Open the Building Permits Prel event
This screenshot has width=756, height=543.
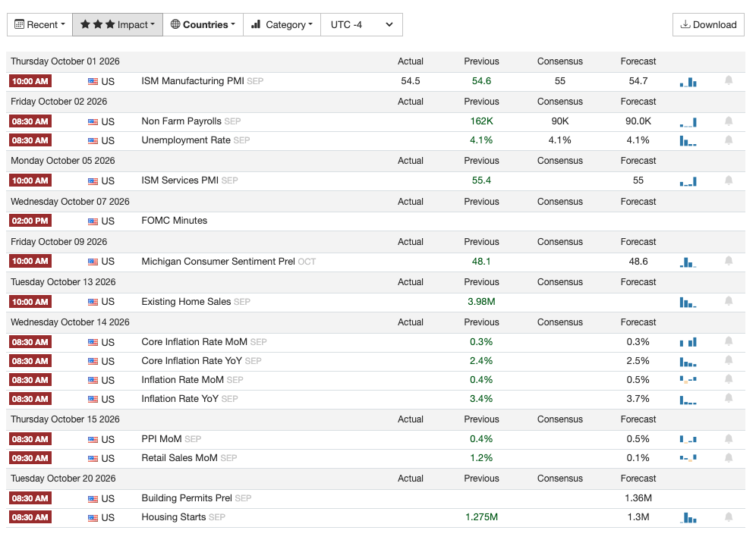(187, 498)
